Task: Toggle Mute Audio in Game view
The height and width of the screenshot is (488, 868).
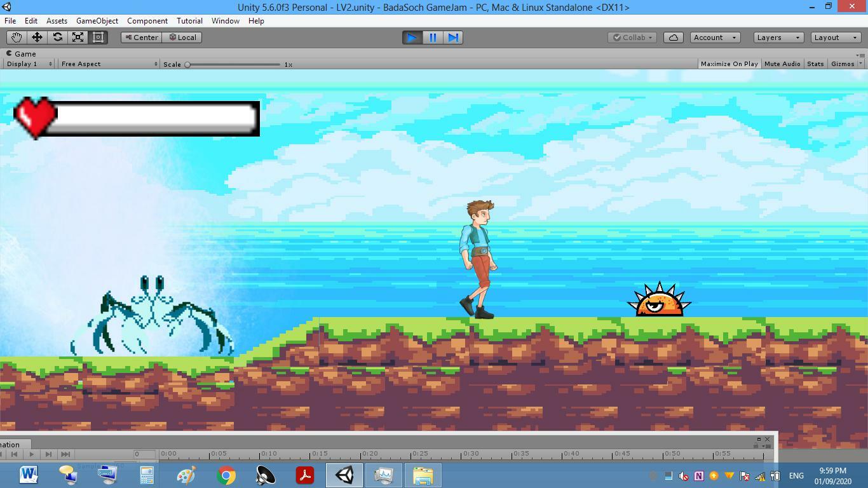Action: (x=782, y=64)
